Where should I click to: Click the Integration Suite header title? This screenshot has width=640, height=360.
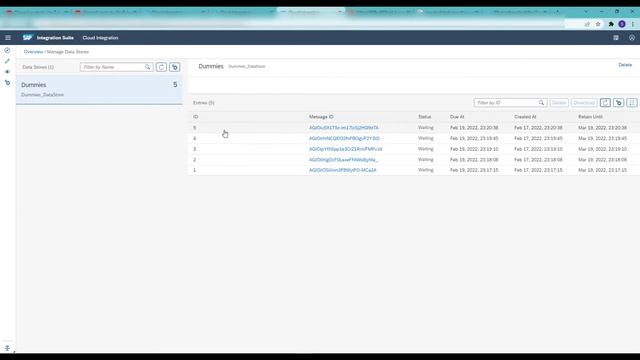coord(55,38)
